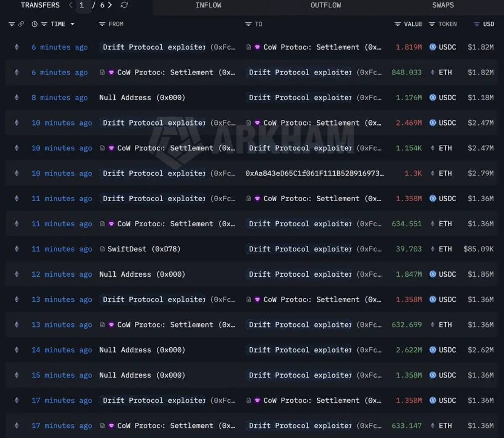Viewport: 504px width, 438px height.
Task: Click CoW Protocol logo in 634.551 ETH row
Action: click(111, 224)
